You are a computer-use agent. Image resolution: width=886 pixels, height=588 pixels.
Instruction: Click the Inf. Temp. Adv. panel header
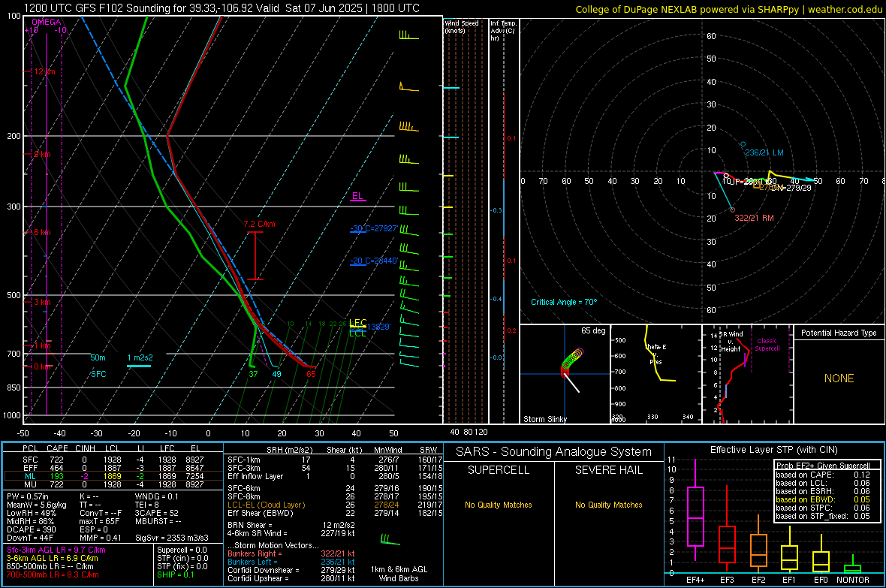click(503, 31)
